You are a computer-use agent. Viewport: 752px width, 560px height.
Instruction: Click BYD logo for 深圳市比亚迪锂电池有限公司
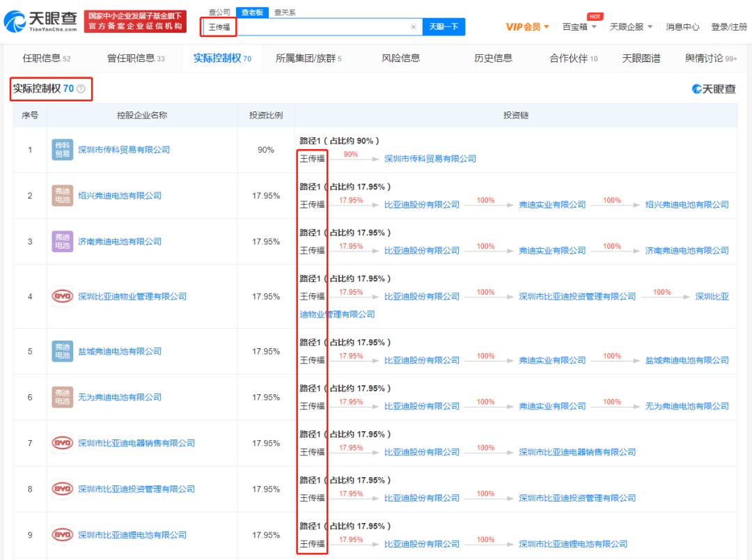[x=63, y=534]
